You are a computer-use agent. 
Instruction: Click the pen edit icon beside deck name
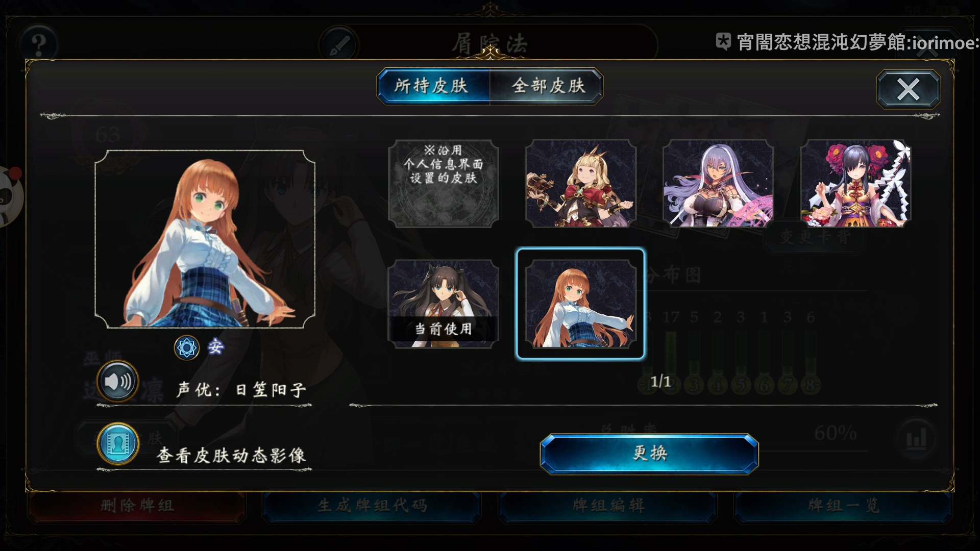(339, 45)
